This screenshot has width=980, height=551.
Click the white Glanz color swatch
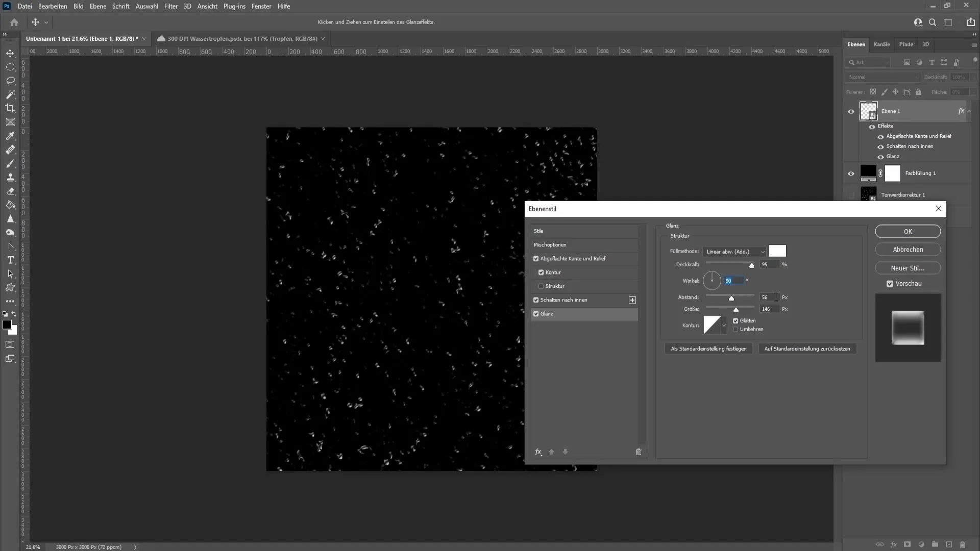777,251
